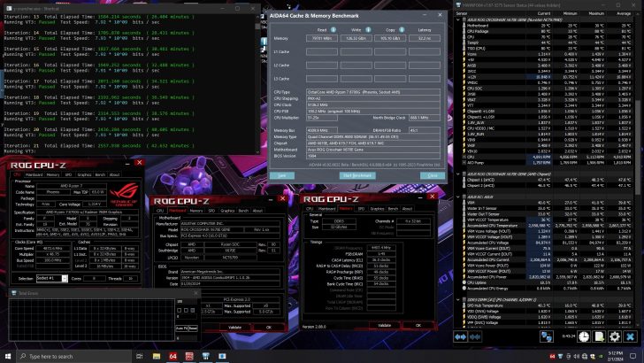Viewport: 644px width, 363px height.
Task: Collapse ASUS EC sensor group
Action: coord(458,197)
